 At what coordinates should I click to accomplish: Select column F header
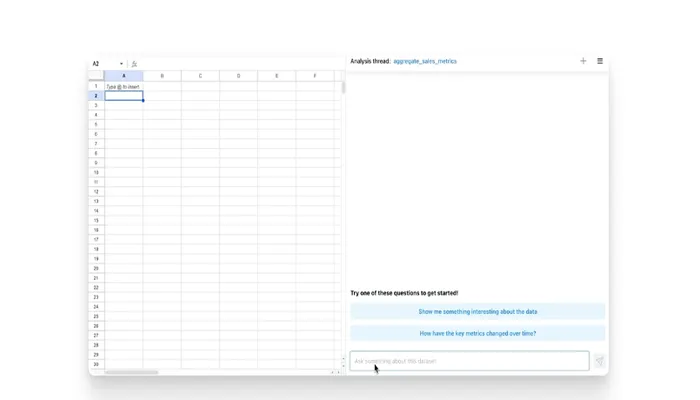click(x=315, y=76)
